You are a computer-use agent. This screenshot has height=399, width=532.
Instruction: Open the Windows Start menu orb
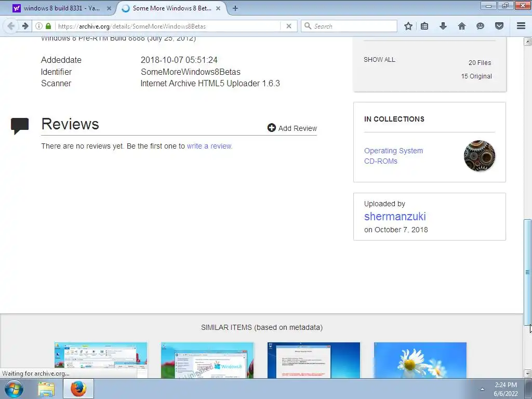(x=14, y=389)
